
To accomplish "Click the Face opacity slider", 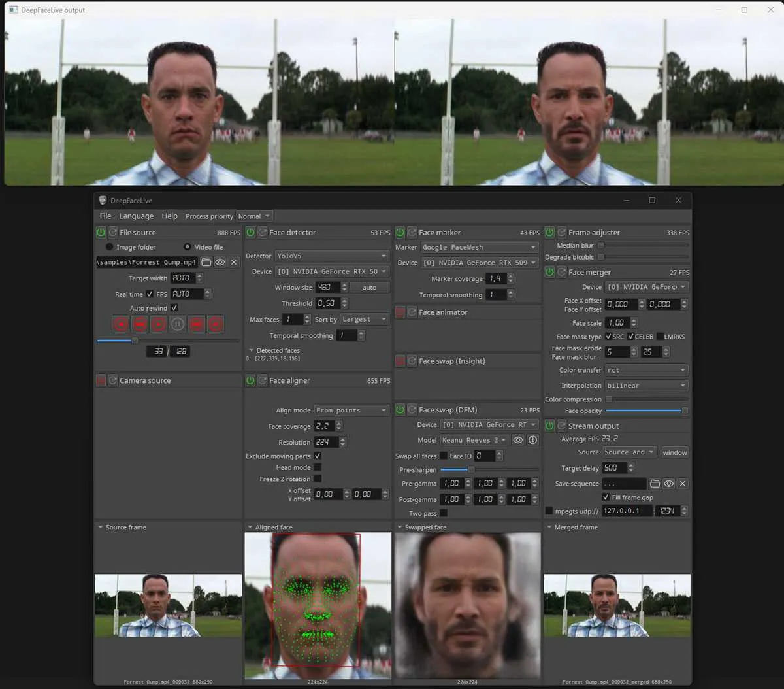I will tap(645, 411).
